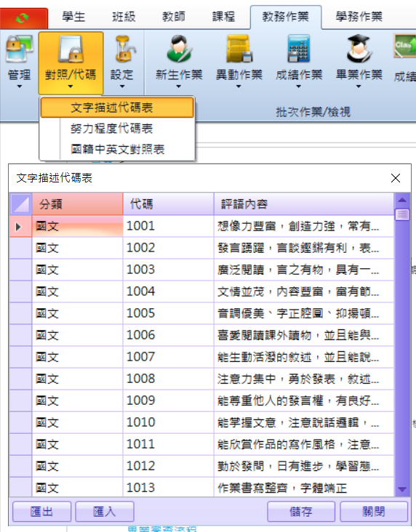Expand the 管理 dropdown arrow
Image resolution: width=416 pixels, height=532 pixels.
[20, 86]
